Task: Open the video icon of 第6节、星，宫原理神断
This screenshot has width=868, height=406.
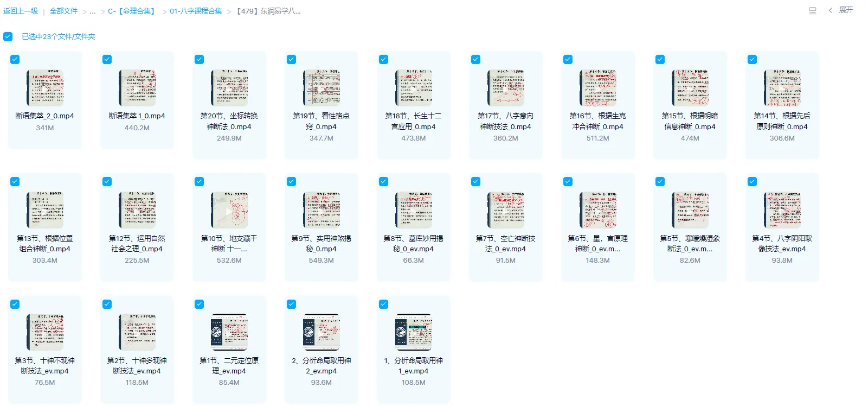Action: (598, 210)
